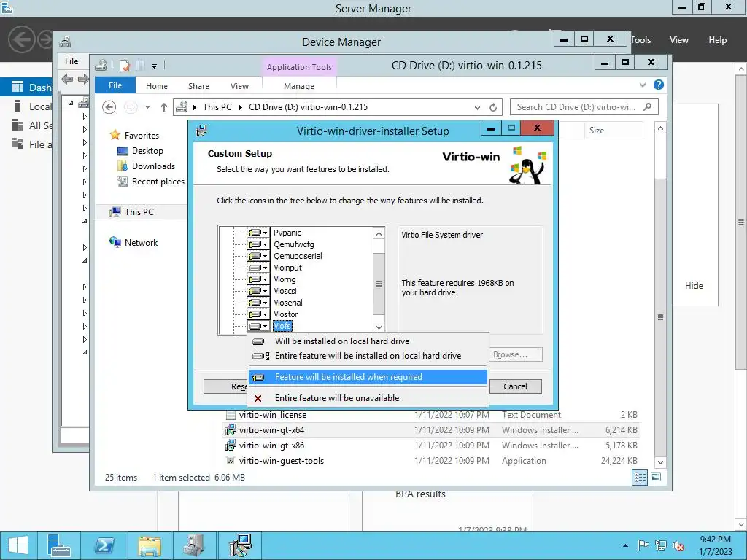Open the Qemupciserial feature install dropdown
Viewport: 747px width, 560px height.
(258, 256)
